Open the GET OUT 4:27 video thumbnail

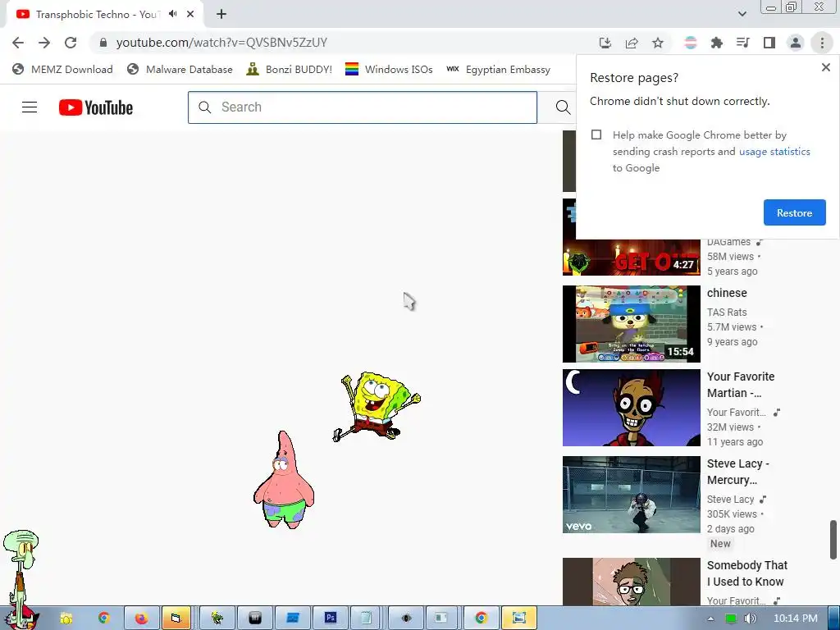[x=631, y=257]
